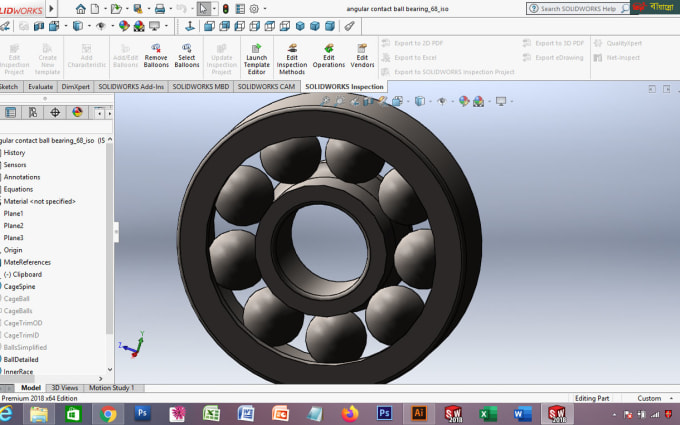Print the document using the Print icon
Viewport: 680px width, 425px height.
coord(160,9)
